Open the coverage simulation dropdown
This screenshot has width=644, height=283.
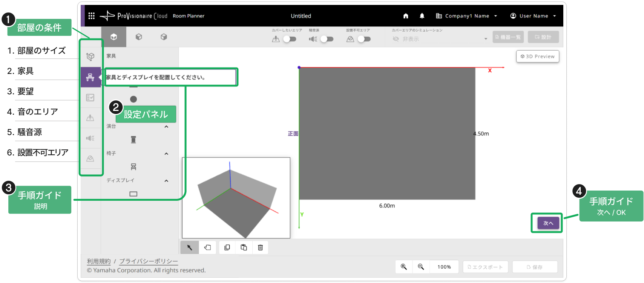(440, 39)
